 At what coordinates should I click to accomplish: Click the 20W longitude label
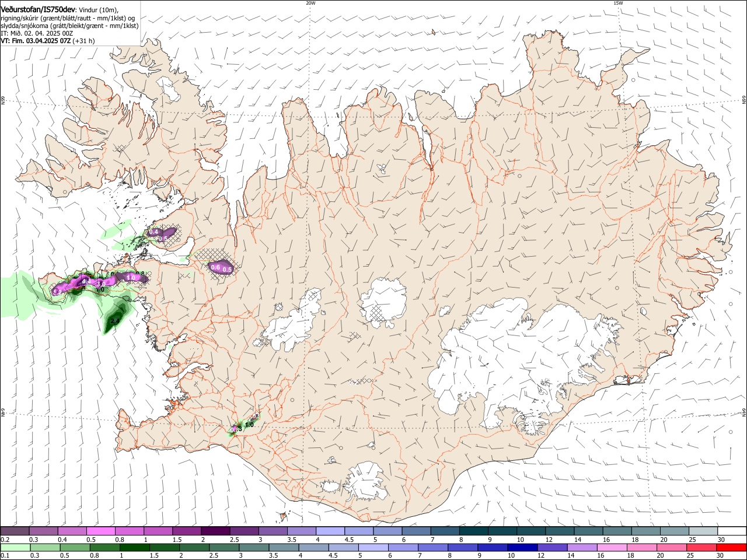click(310, 2)
